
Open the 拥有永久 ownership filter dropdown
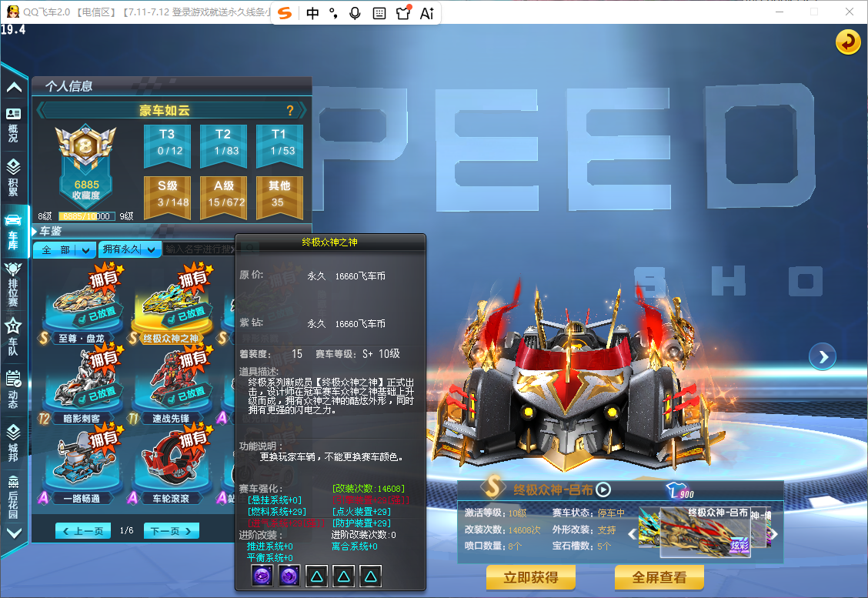[x=129, y=249]
